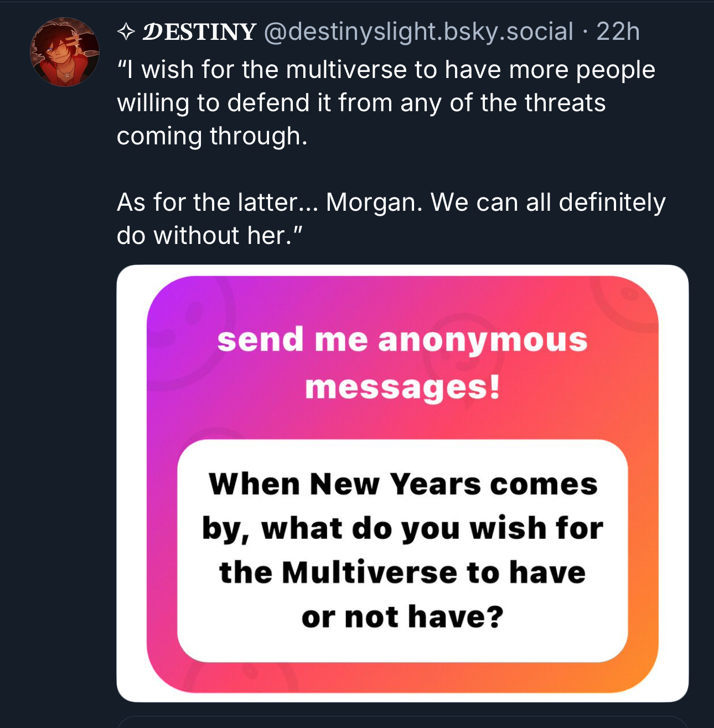Open the @destinyslight.bsky.social handle
The image size is (714, 728).
(418, 32)
